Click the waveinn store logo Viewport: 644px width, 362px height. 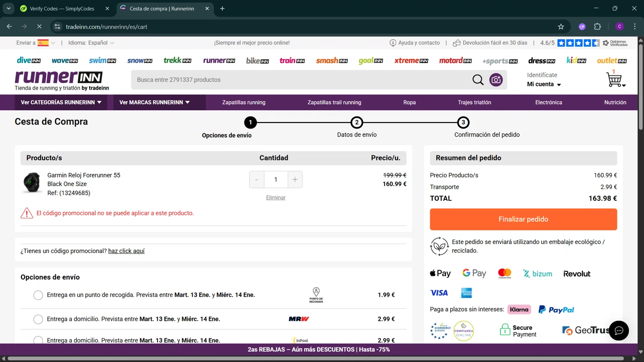64,60
